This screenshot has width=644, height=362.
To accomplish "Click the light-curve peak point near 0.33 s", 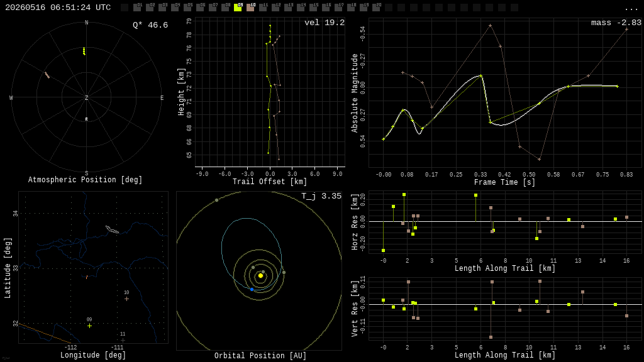I will tap(481, 76).
